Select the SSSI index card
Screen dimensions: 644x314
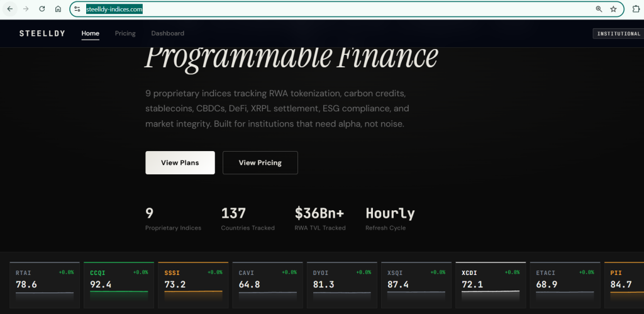[x=193, y=285]
